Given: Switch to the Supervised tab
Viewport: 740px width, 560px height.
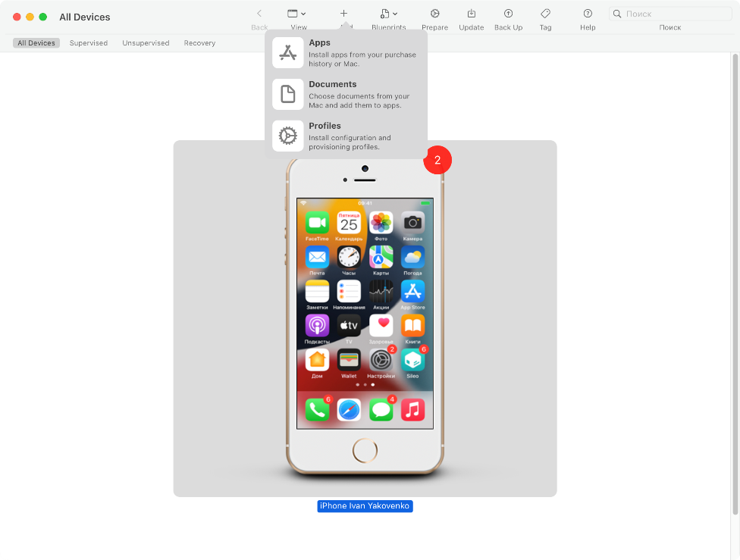Looking at the screenshot, I should pos(89,43).
